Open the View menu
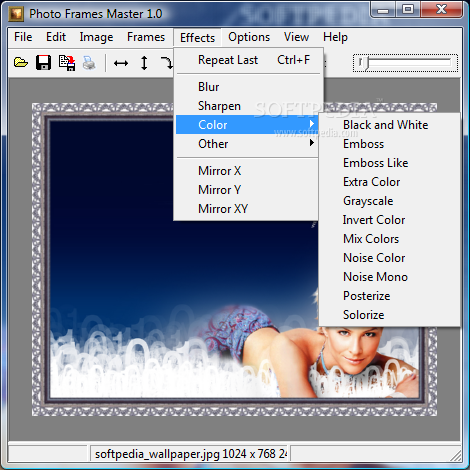Screen dimensions: 470x470 [296, 37]
